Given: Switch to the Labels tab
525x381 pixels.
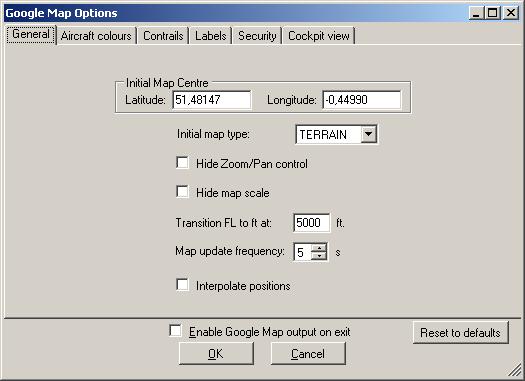Looking at the screenshot, I should 211,36.
